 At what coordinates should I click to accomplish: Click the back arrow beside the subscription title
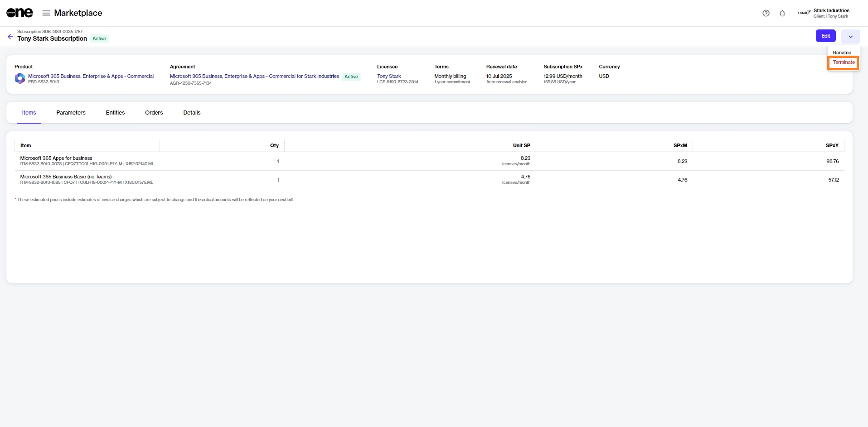pos(10,37)
